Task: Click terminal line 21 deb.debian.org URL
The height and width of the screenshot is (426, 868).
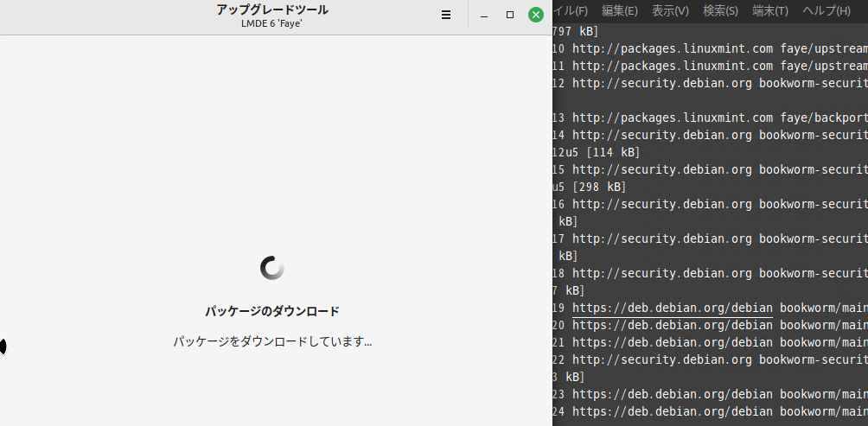Action: click(x=672, y=342)
